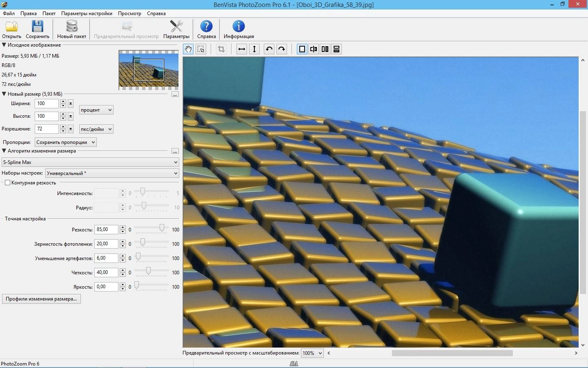The image size is (588, 368).
Task: Switch to single preview layout
Action: [x=302, y=49]
